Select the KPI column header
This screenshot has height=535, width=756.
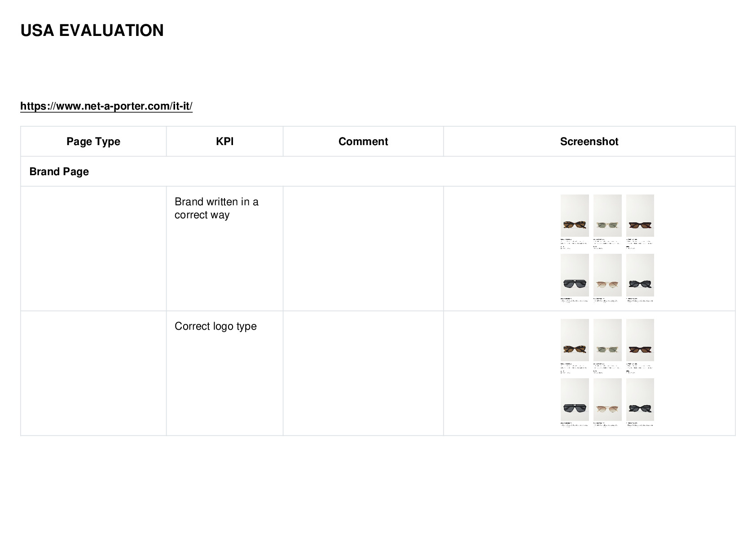[x=224, y=141]
